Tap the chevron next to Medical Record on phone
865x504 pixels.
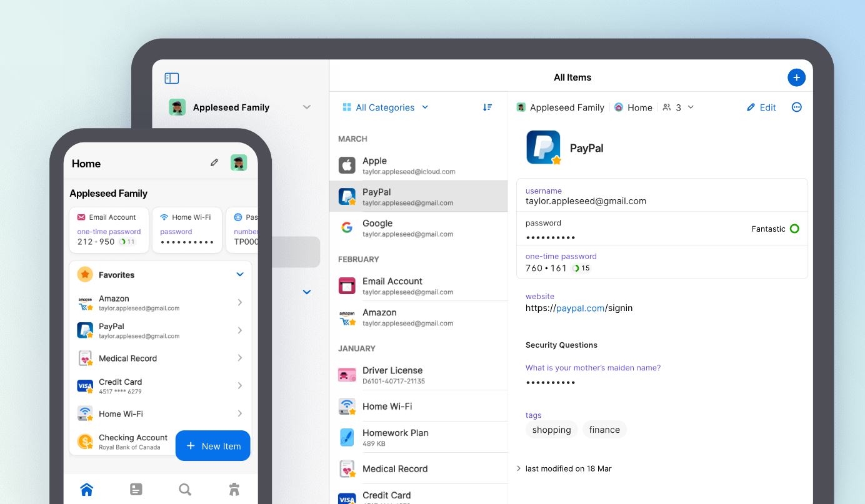point(240,358)
